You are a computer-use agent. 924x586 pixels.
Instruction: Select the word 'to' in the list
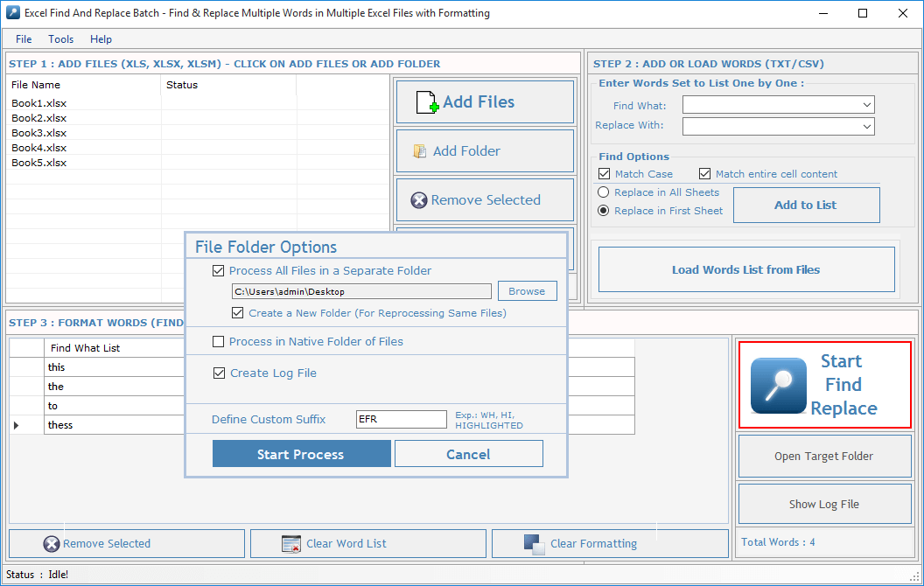click(53, 406)
